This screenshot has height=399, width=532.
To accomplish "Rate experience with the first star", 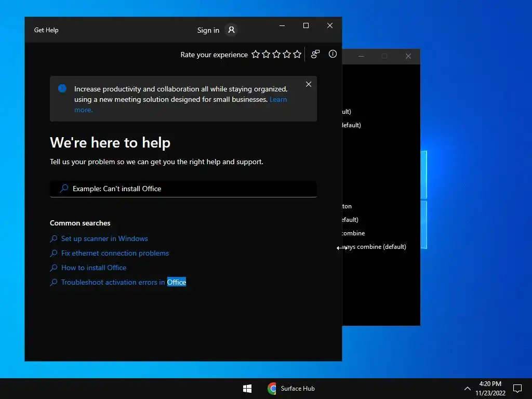I will pos(256,54).
